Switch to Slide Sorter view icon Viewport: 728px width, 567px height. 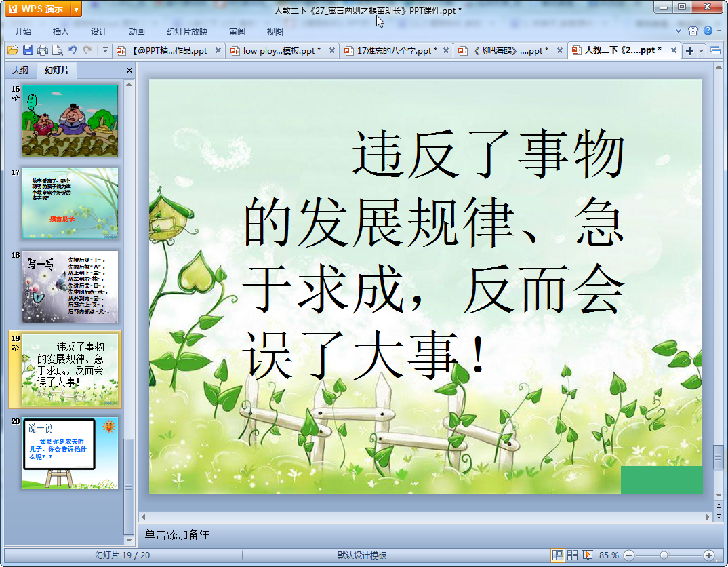573,555
